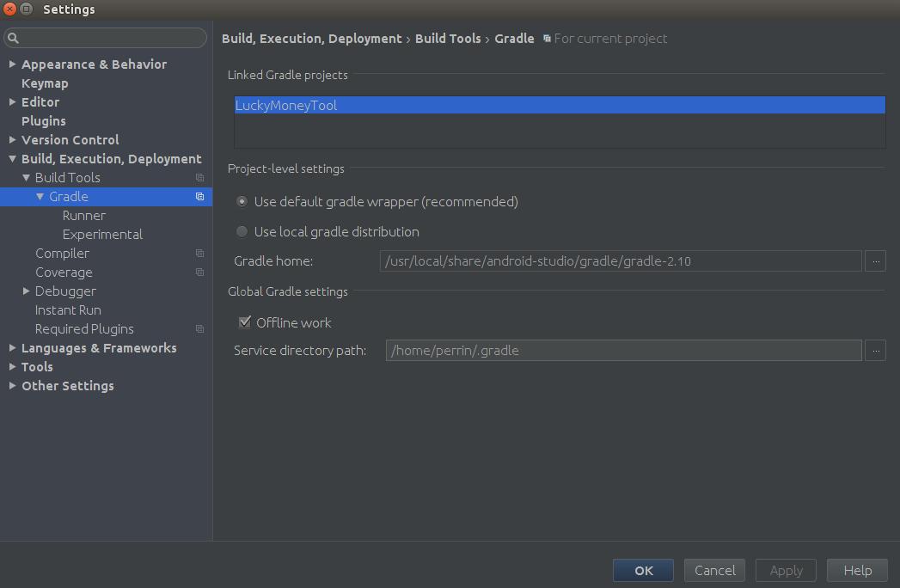Open Required Plugins settings
Viewport: 900px width, 588px height.
coord(84,329)
